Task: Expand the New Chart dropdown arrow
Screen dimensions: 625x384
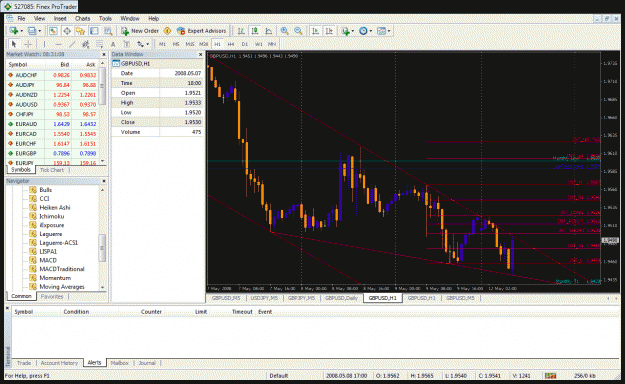Action: 22,31
